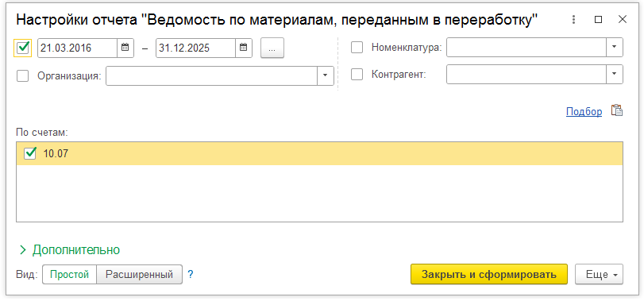Image resolution: width=644 pixels, height=301 pixels.
Task: Click the Закрыть и сформировать button
Action: 488,274
